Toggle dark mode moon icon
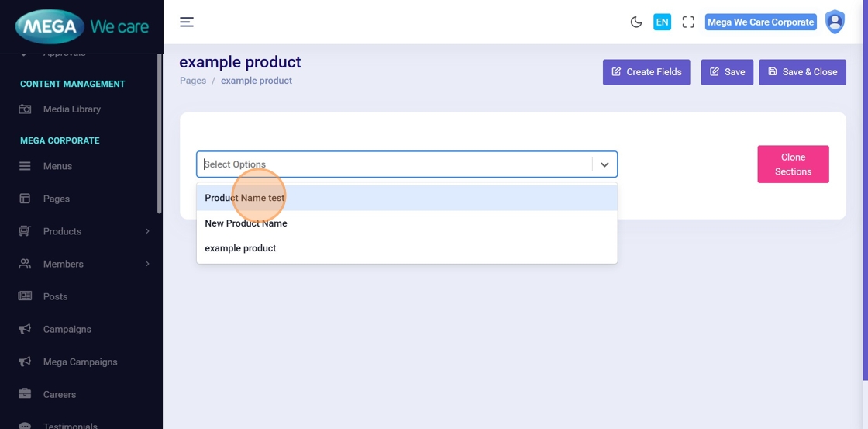The height and width of the screenshot is (429, 868). [x=636, y=22]
